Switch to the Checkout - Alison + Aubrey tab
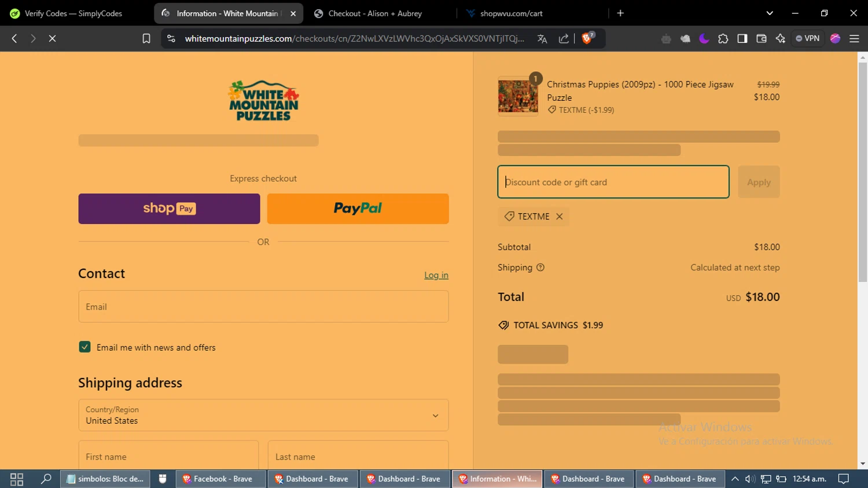The image size is (868, 488). tap(375, 13)
